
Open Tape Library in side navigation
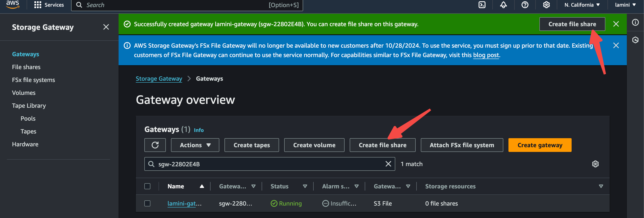[x=29, y=106]
